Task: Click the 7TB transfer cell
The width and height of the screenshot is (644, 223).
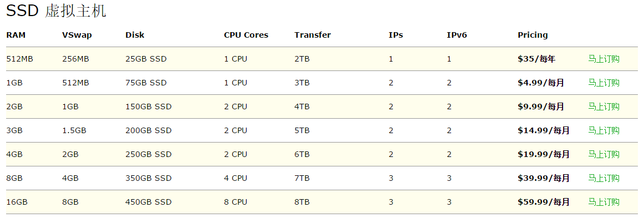Action: 302,178
